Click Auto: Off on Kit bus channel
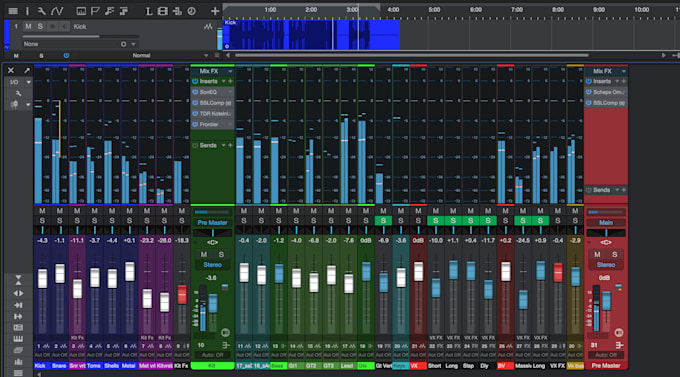 (212, 355)
